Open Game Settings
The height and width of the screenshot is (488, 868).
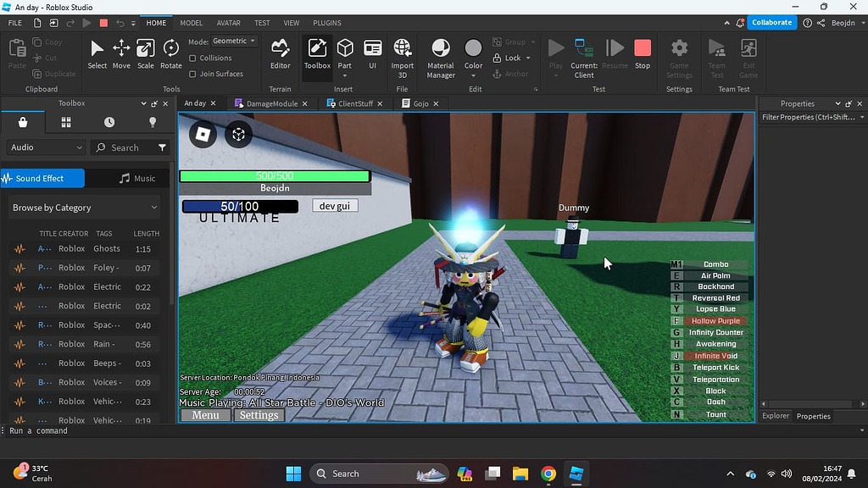(678, 56)
